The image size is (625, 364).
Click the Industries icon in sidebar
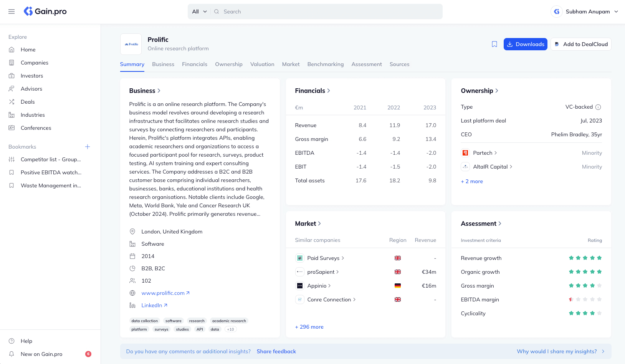point(12,115)
